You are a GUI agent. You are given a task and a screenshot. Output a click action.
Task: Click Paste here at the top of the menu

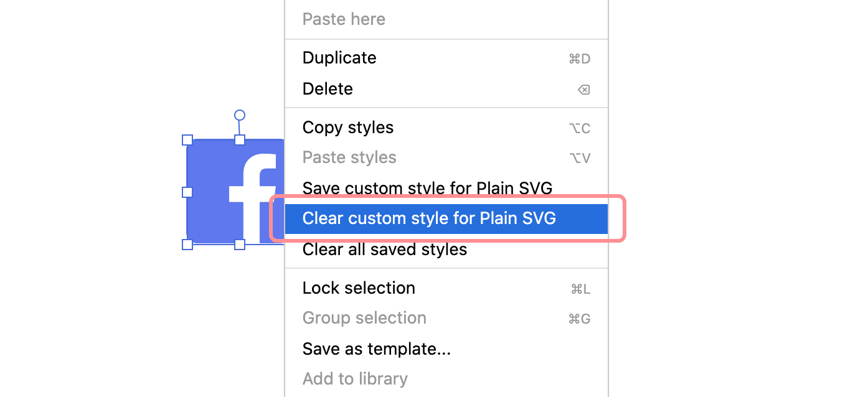[x=343, y=19]
